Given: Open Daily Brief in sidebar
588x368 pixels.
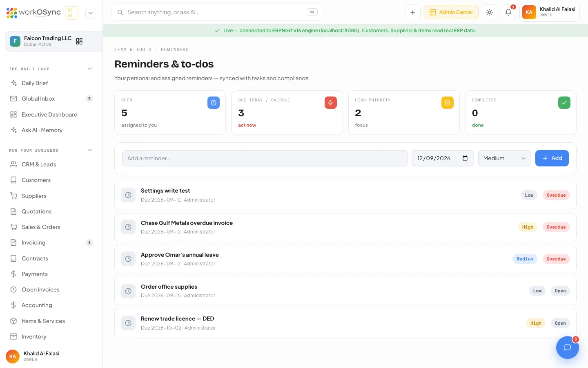Looking at the screenshot, I should (51, 83).
